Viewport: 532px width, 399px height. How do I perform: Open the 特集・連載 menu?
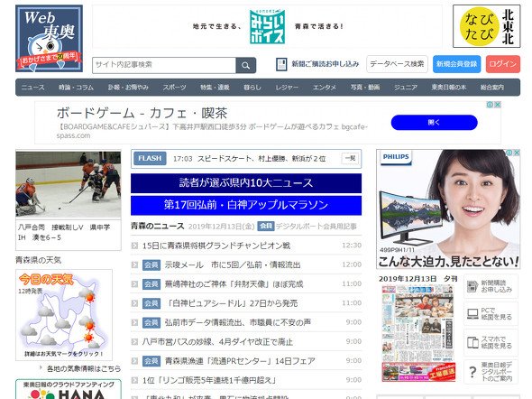[x=215, y=88]
